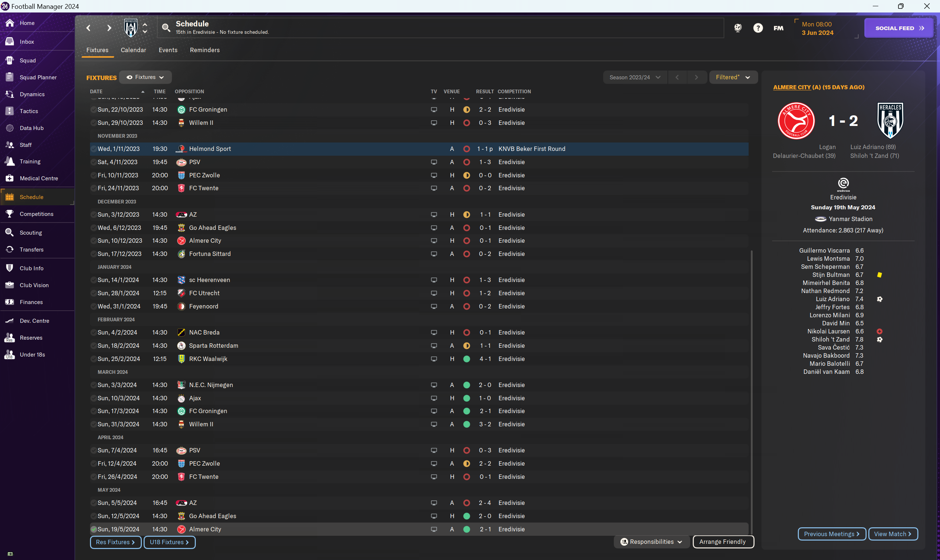
Task: Expand the Fixtures view dropdown
Action: click(x=145, y=77)
